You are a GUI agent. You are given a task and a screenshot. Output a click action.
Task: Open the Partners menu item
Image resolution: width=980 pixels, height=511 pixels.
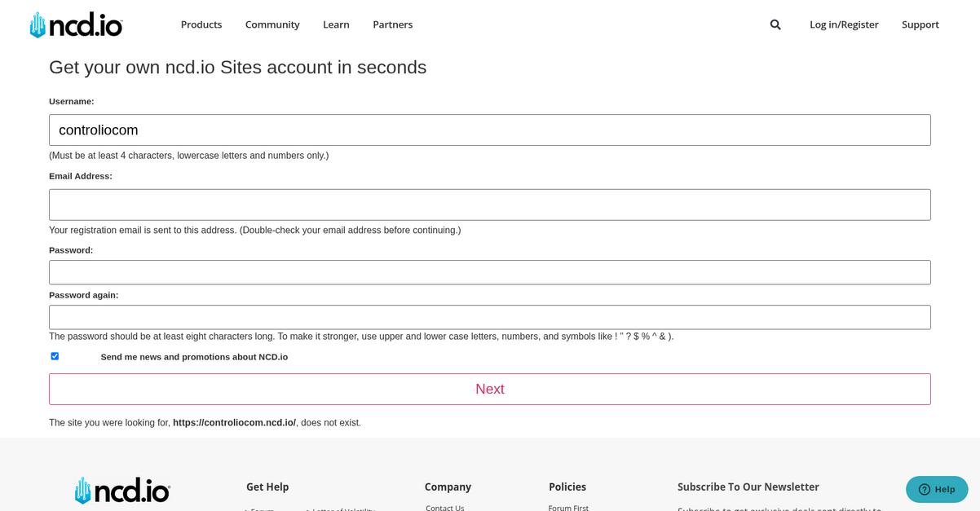pos(393,24)
